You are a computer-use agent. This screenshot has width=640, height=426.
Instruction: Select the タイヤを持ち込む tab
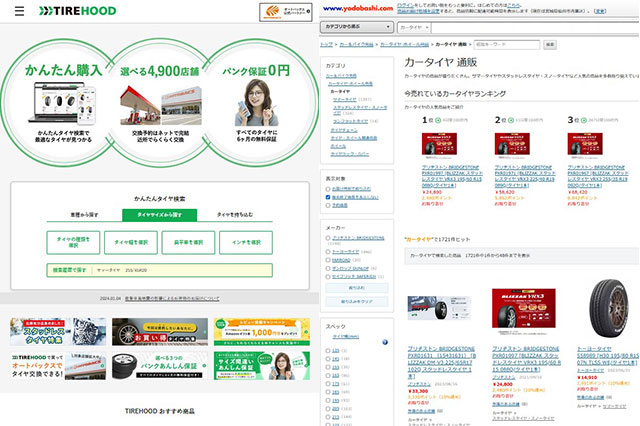pos(235,215)
